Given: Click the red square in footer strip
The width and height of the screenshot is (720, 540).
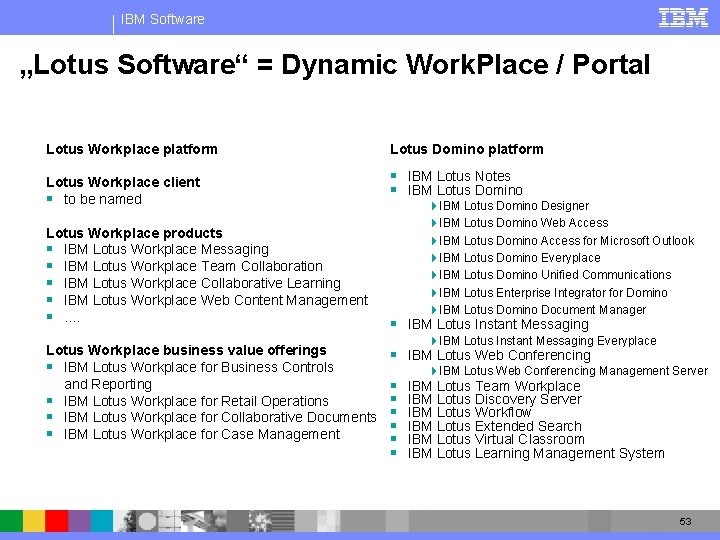Looking at the screenshot, I should coord(56,521).
